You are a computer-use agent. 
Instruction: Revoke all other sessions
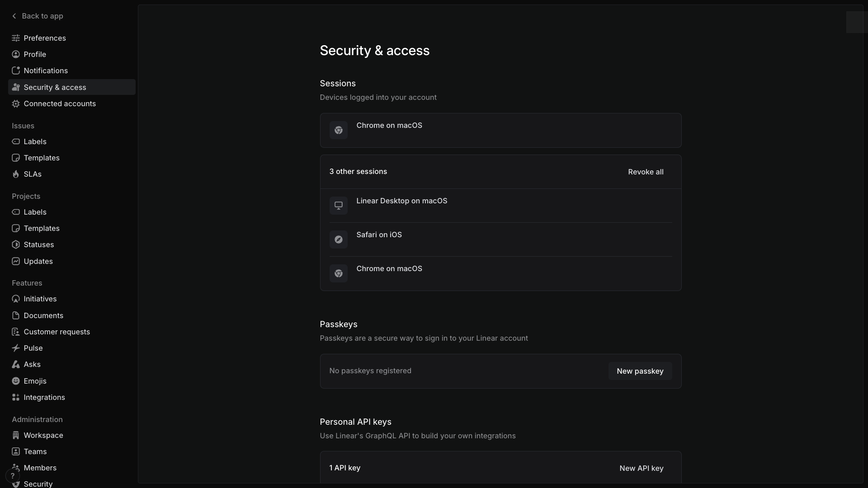pyautogui.click(x=646, y=172)
